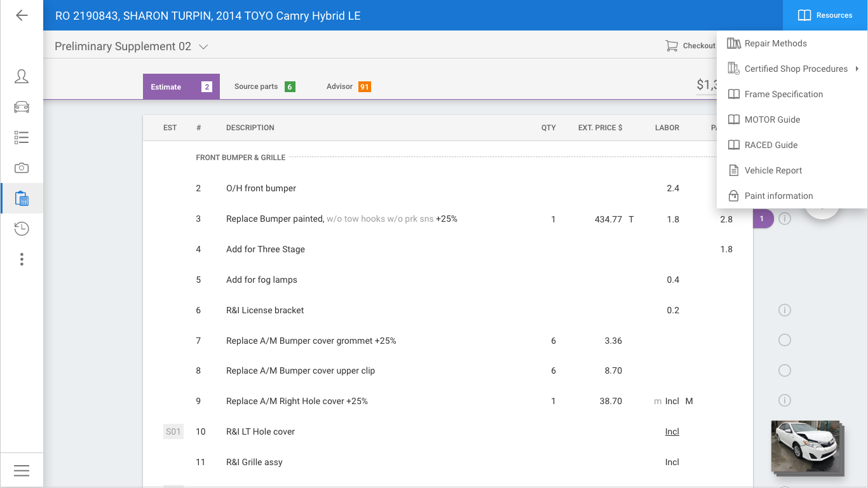Open the customer profile sidebar icon
Image resolution: width=868 pixels, height=488 pixels.
coord(22,76)
